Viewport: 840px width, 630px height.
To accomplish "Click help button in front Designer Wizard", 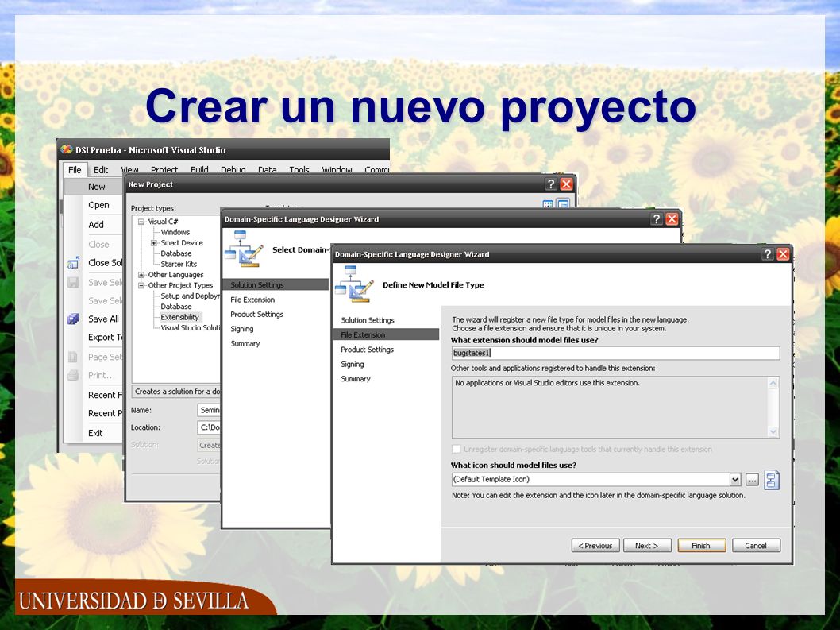I will (768, 254).
